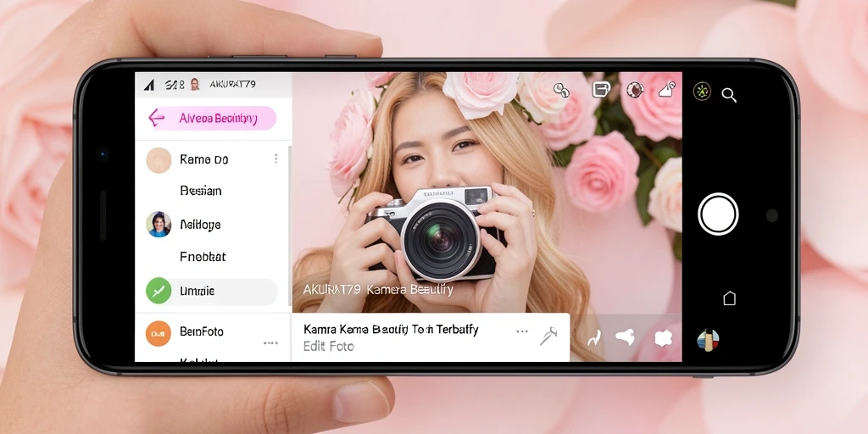Tap the triangle tag icon atop photo
This screenshot has width=868, height=434.
668,89
